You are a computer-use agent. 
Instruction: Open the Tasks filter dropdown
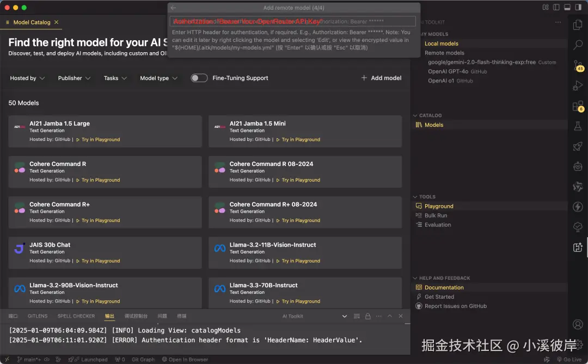click(x=115, y=78)
